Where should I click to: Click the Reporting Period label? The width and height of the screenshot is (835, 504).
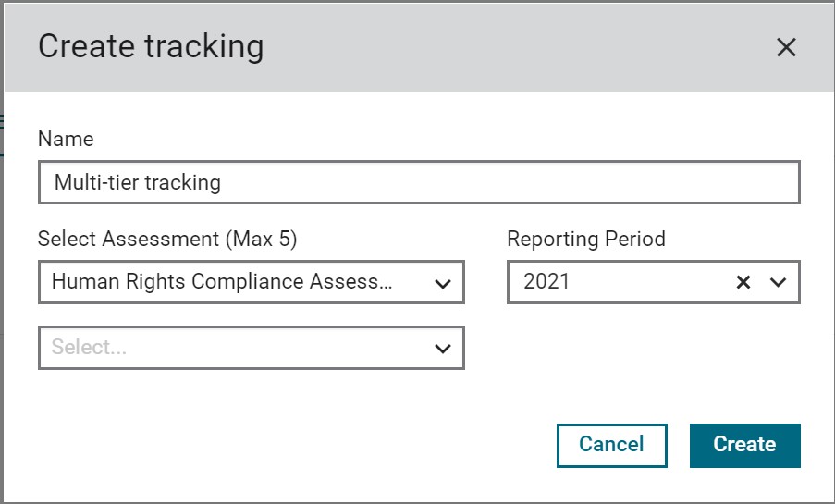[x=586, y=239]
